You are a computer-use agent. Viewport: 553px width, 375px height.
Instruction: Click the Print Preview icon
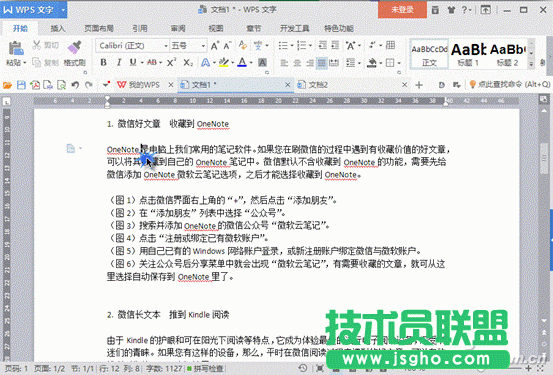point(61,85)
